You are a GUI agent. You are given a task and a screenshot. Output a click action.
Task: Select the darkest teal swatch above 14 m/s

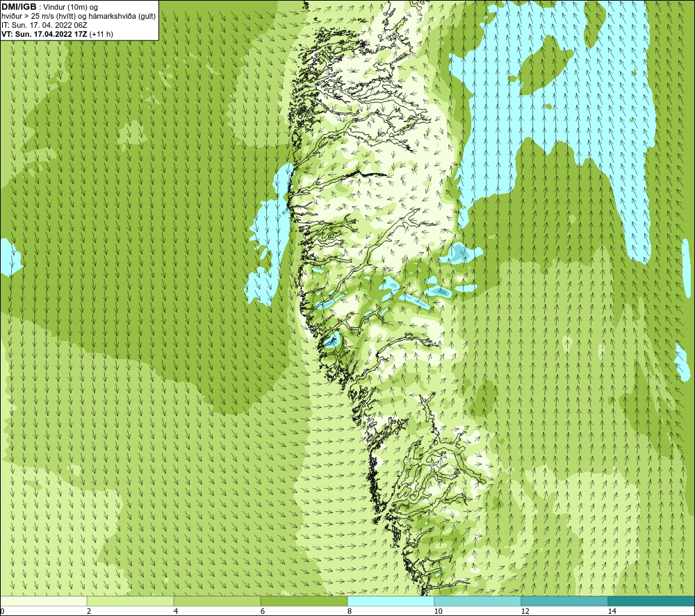point(652,601)
